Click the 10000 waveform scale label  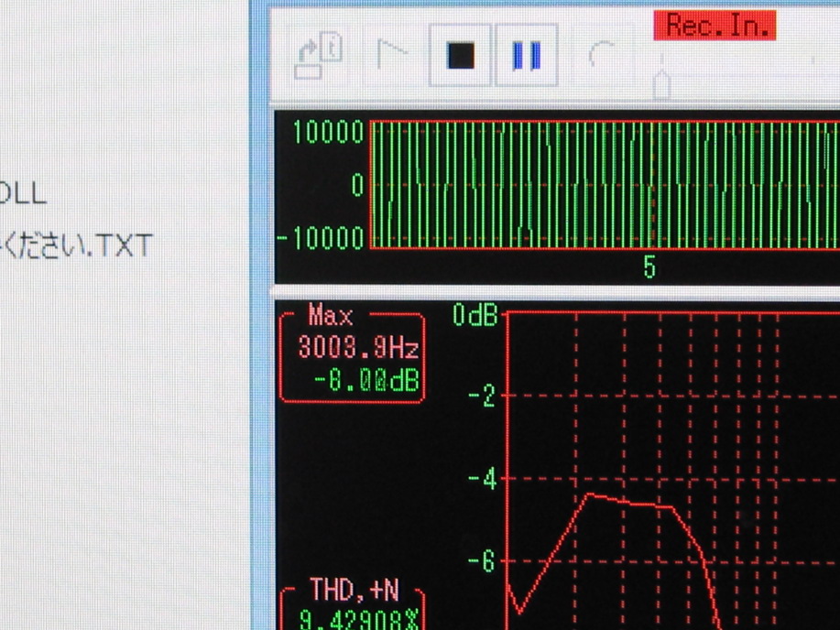[328, 132]
